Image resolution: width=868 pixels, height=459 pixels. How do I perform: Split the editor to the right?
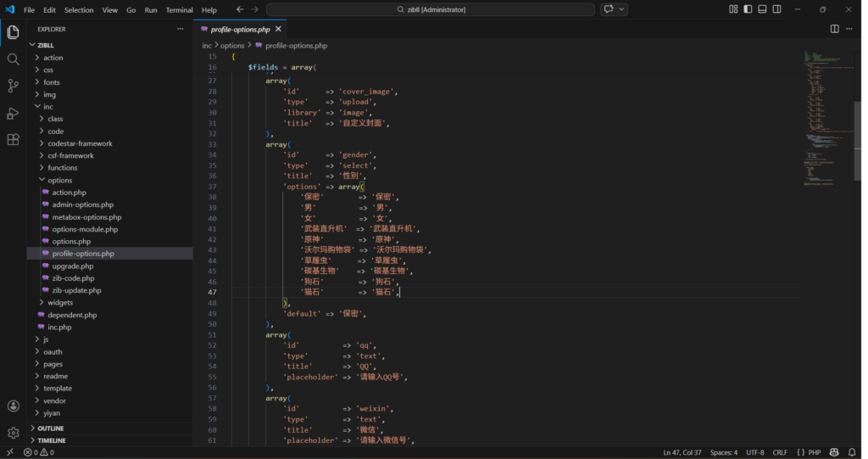tap(834, 29)
